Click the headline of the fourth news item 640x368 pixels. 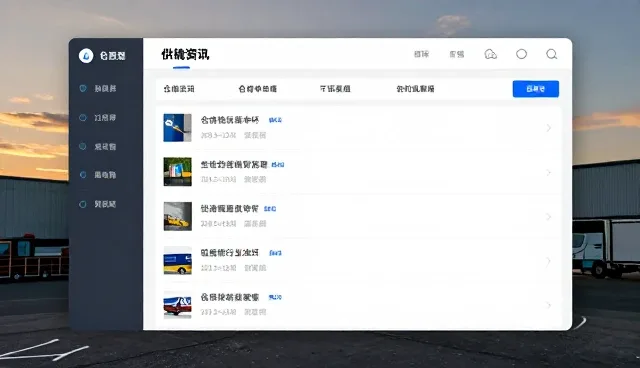[229, 253]
